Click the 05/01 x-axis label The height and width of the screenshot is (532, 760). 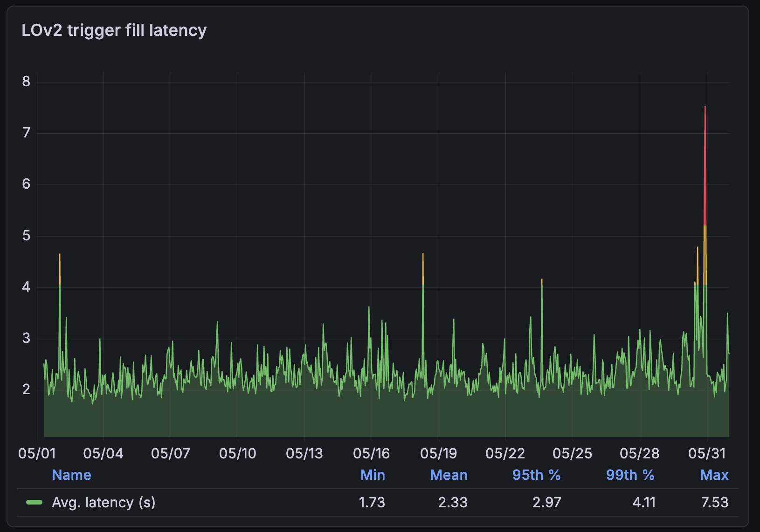click(x=37, y=453)
